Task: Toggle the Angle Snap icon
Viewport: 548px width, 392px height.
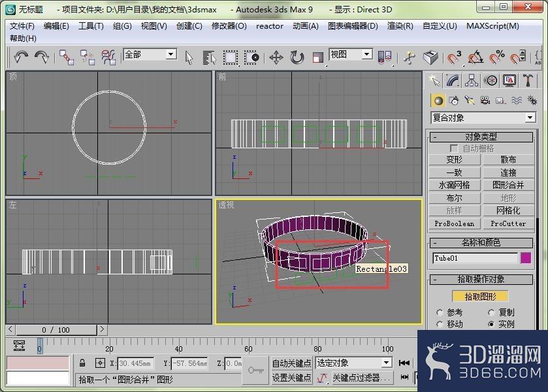Action: click(x=475, y=57)
